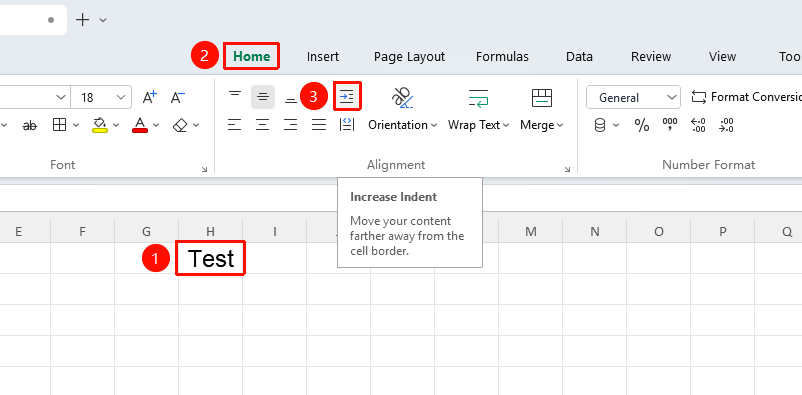
Task: Click the Decrease Decimal icon
Action: 726,125
